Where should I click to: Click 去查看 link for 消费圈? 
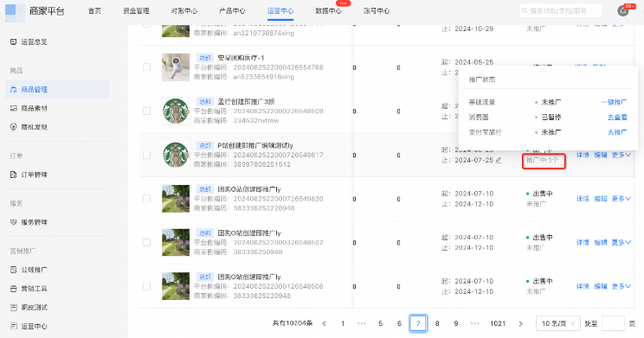pos(617,118)
